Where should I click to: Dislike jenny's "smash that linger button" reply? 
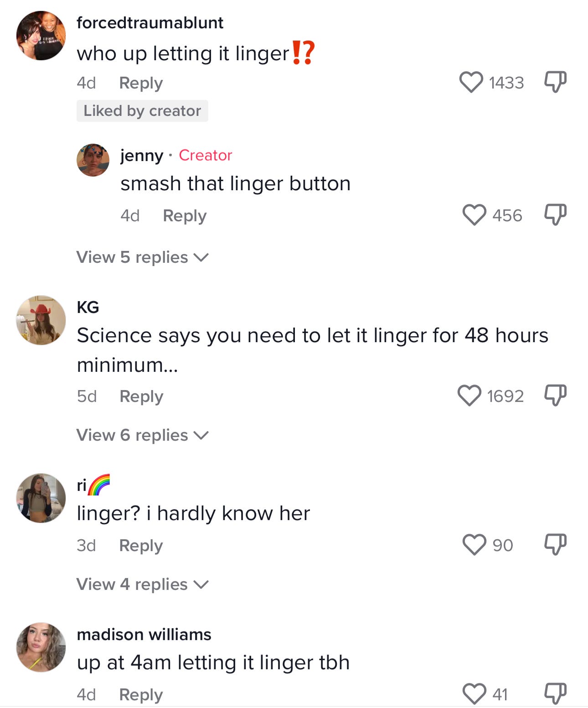pyautogui.click(x=554, y=215)
